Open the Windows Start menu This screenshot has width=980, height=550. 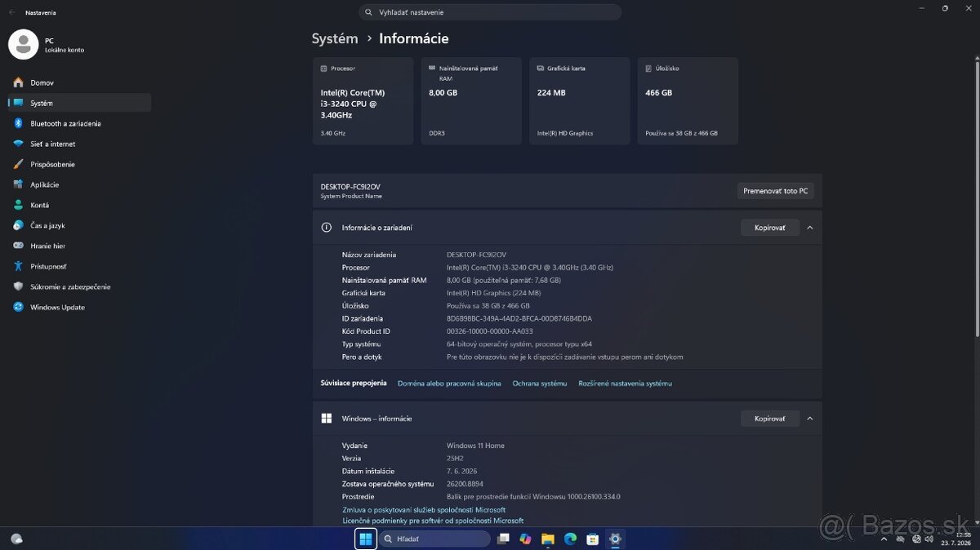click(x=366, y=539)
